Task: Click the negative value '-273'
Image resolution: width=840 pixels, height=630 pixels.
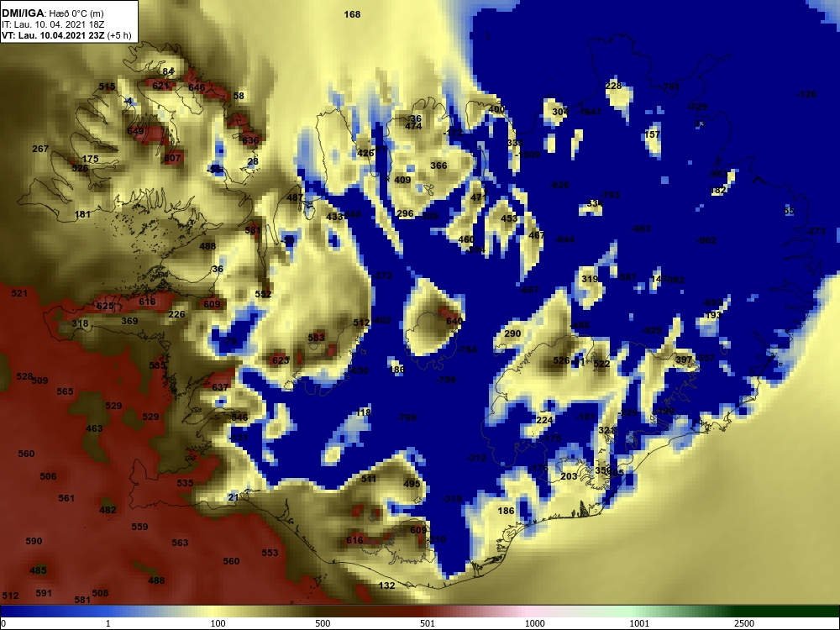Action: click(816, 232)
